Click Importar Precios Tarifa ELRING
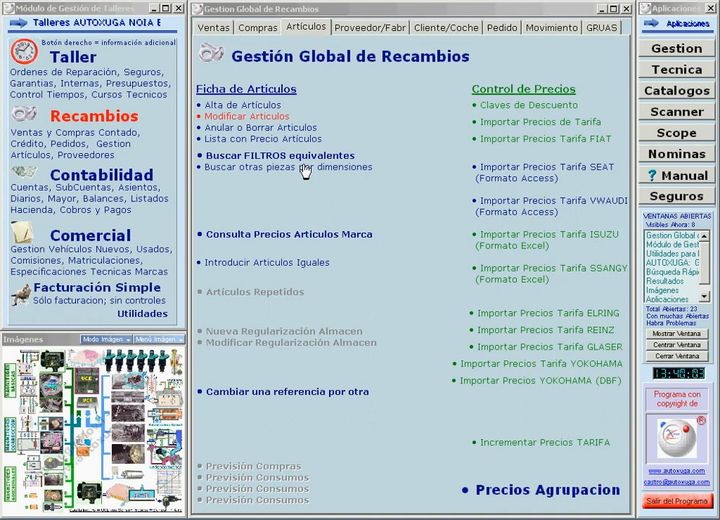The height and width of the screenshot is (520, 720). pyautogui.click(x=548, y=313)
